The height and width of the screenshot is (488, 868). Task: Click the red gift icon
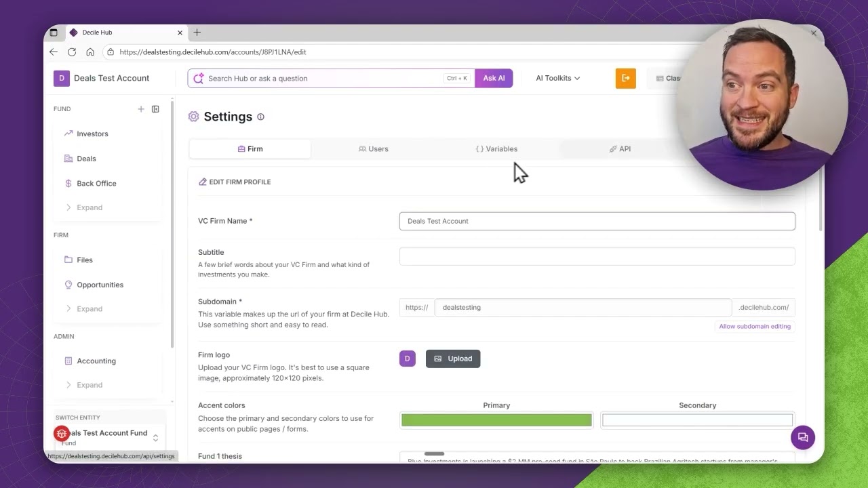(62, 433)
